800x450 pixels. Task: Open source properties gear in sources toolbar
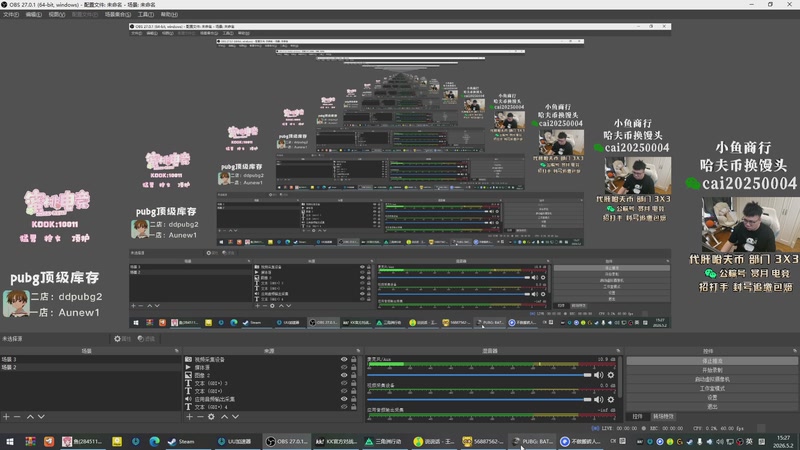pos(211,417)
